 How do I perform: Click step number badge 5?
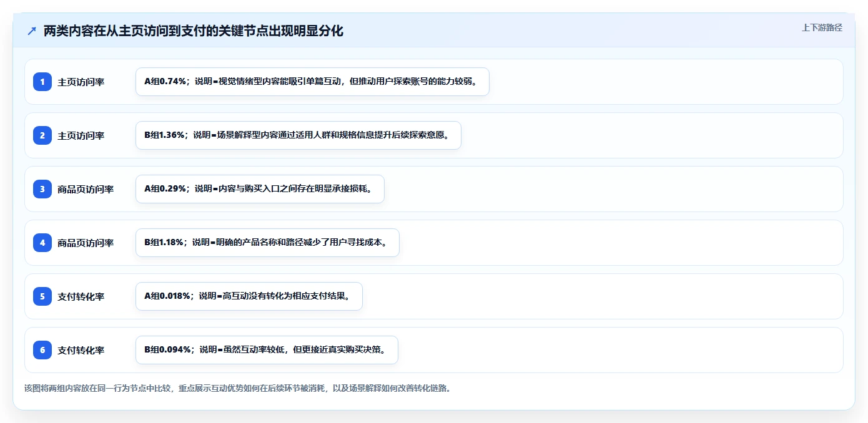42,296
